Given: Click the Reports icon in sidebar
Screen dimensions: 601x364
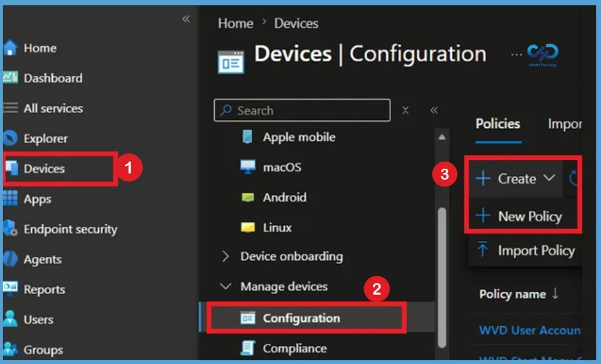Looking at the screenshot, I should pos(10,288).
